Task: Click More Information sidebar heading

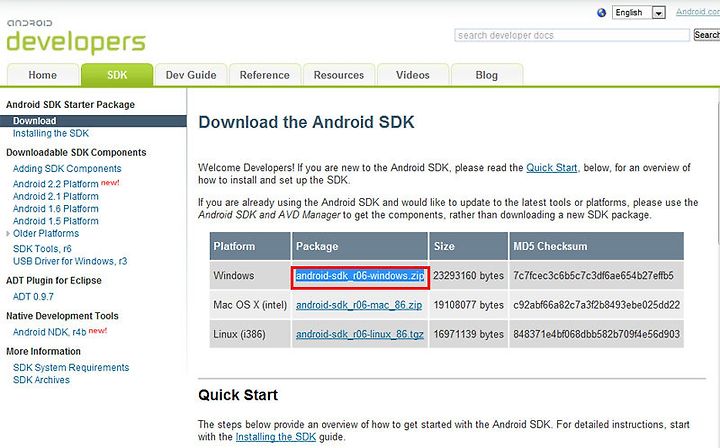Action: pyautogui.click(x=43, y=351)
